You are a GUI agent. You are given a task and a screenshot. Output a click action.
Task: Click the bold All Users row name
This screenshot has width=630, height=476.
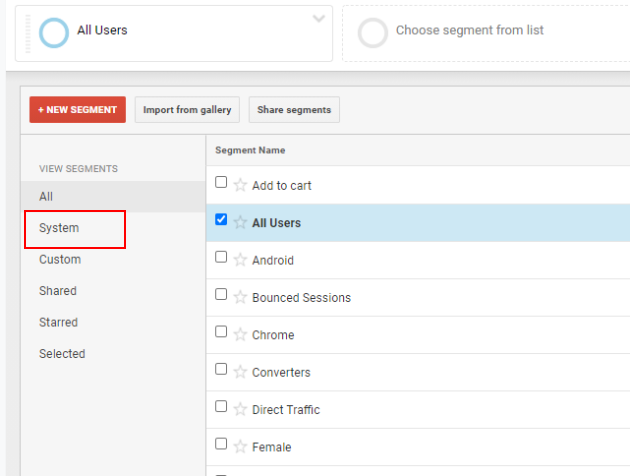pyautogui.click(x=276, y=223)
